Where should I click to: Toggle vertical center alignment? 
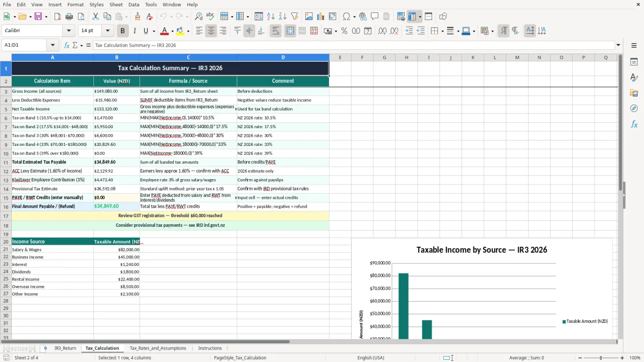[x=249, y=31]
